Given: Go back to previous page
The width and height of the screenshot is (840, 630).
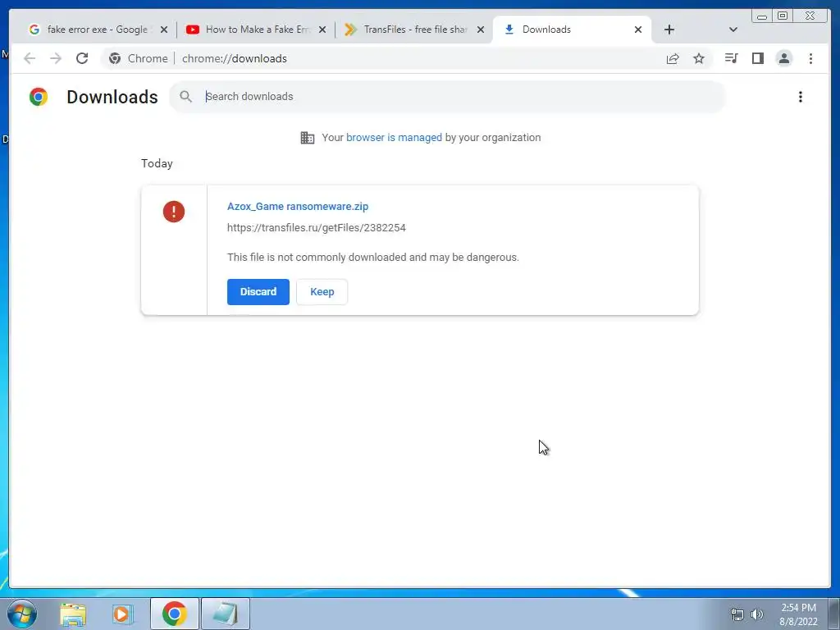Looking at the screenshot, I should click(x=30, y=58).
